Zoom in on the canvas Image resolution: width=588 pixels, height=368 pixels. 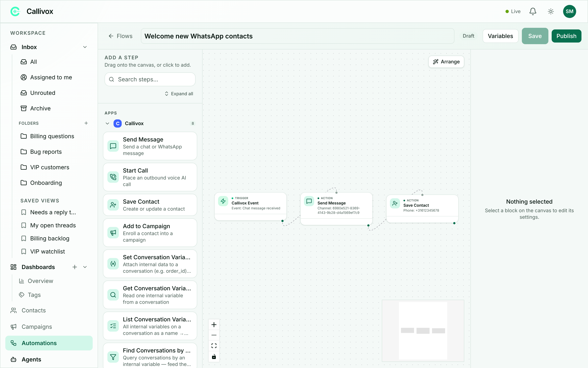coord(214,325)
